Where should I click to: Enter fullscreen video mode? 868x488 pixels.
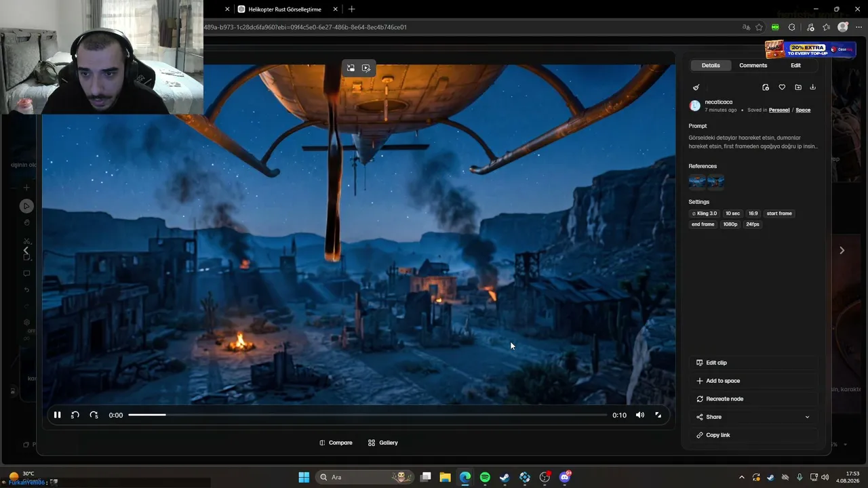point(658,415)
